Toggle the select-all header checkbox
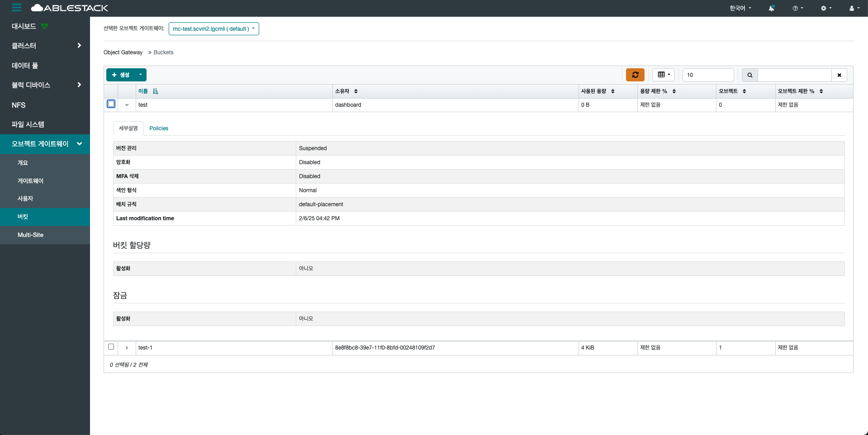 (x=111, y=91)
